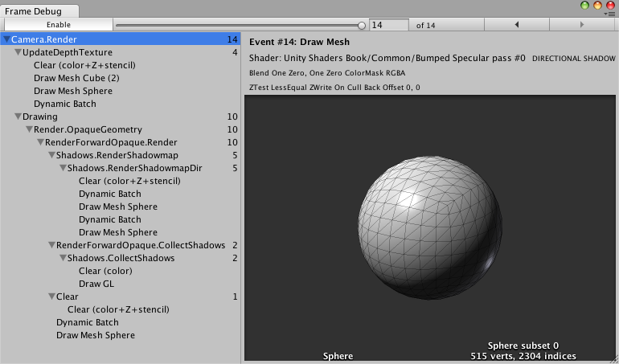Select Dynamic Batch under UpdateDepthTexture
Viewport: 619px width, 364px height.
click(x=65, y=104)
